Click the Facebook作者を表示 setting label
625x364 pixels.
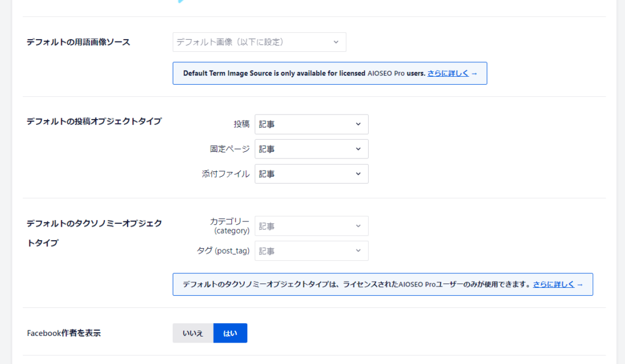tap(63, 333)
